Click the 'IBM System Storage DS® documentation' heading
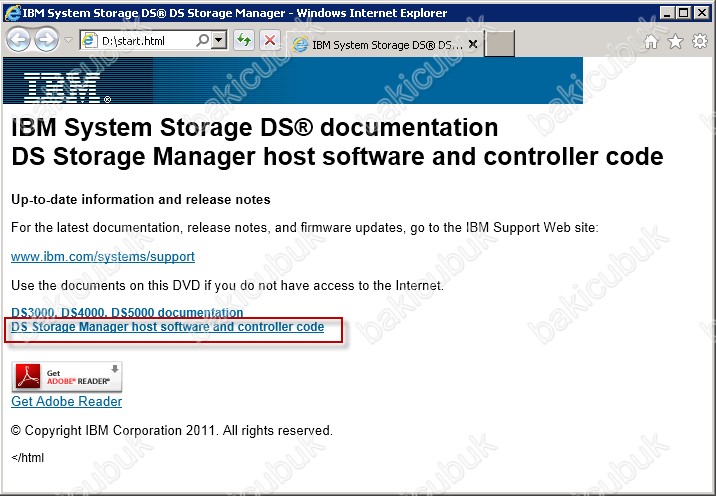The height and width of the screenshot is (496, 716). click(254, 127)
